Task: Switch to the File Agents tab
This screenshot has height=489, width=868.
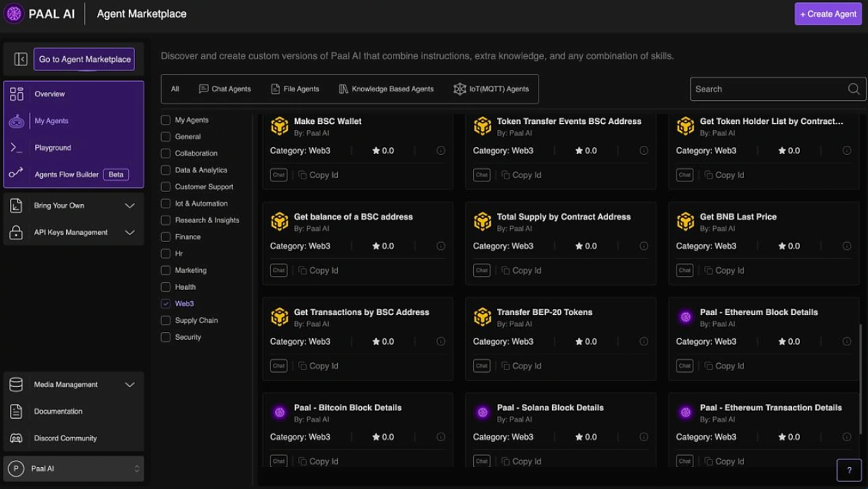Action: [x=294, y=89]
